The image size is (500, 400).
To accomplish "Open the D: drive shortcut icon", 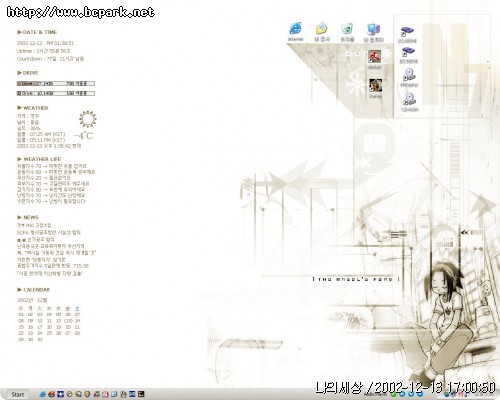I will coord(408,52).
